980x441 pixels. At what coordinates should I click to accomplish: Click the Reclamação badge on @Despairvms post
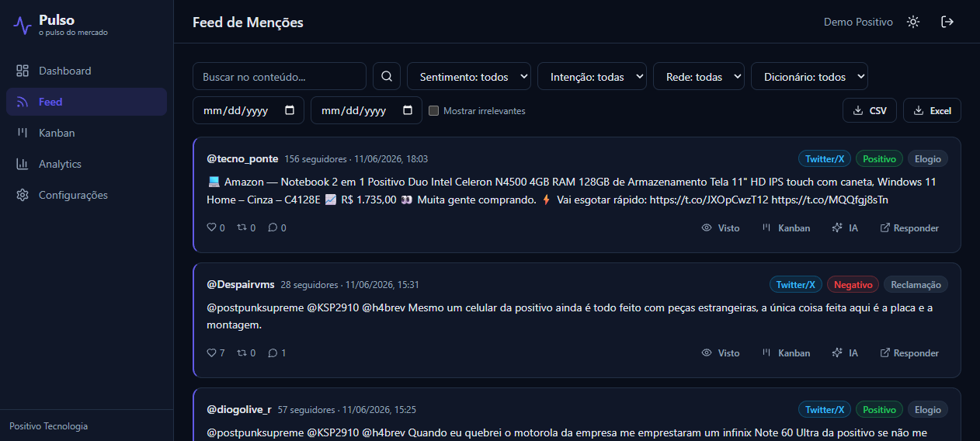coord(916,285)
